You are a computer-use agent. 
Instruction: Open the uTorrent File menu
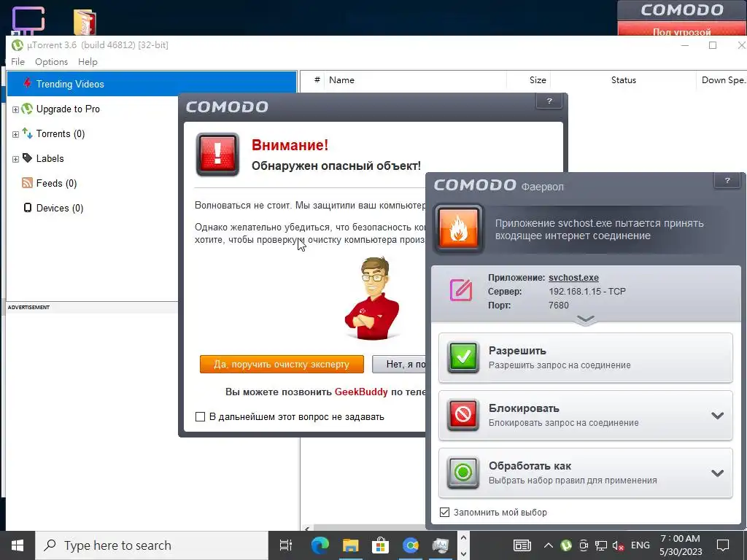click(18, 61)
